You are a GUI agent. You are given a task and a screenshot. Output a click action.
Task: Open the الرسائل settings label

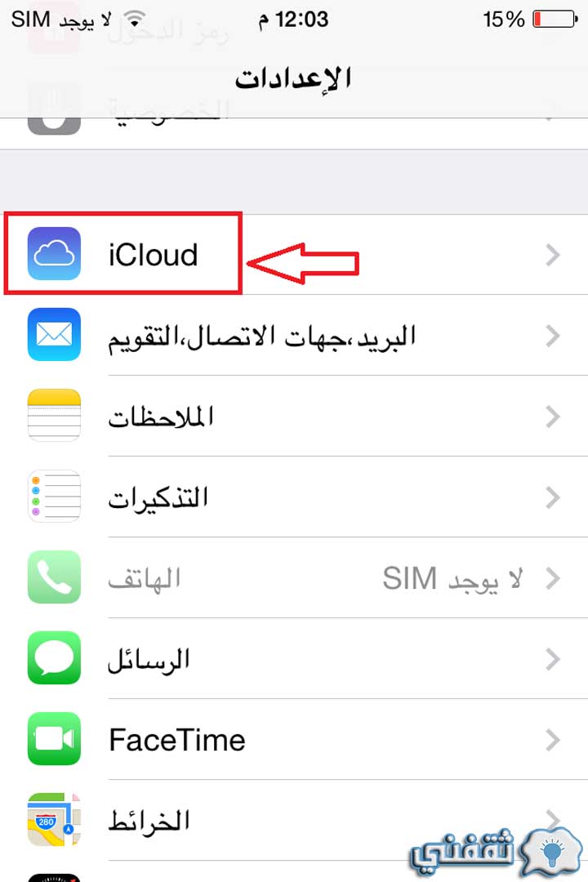point(149,660)
